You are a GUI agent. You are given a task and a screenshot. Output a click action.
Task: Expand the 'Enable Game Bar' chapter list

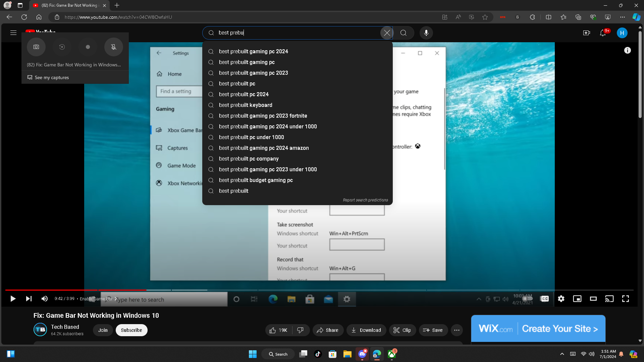point(98,299)
